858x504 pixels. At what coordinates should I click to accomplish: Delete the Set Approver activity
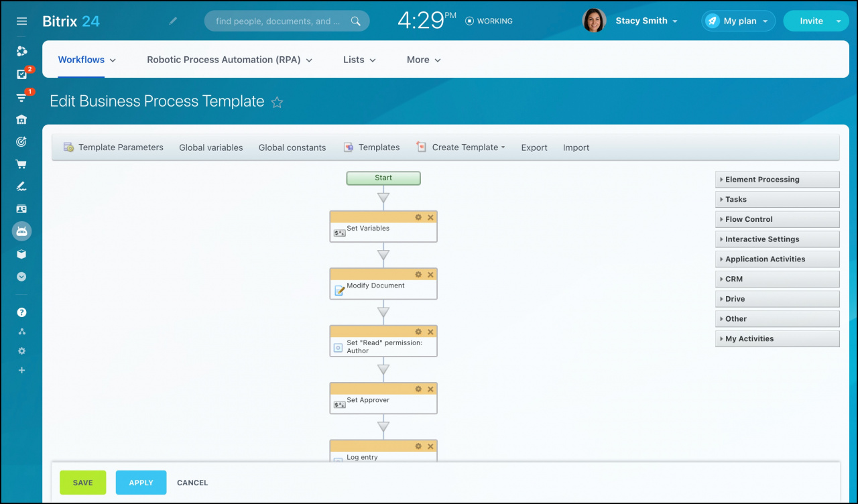pyautogui.click(x=430, y=389)
